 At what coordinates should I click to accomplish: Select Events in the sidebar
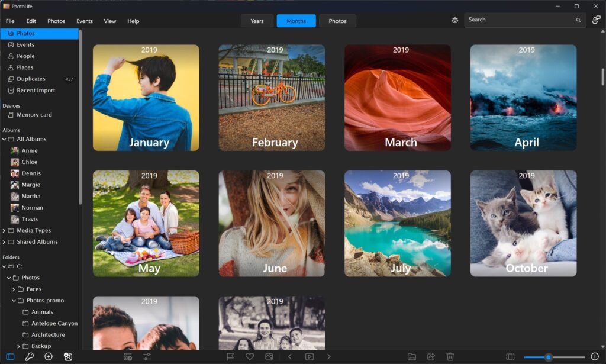click(x=39, y=45)
